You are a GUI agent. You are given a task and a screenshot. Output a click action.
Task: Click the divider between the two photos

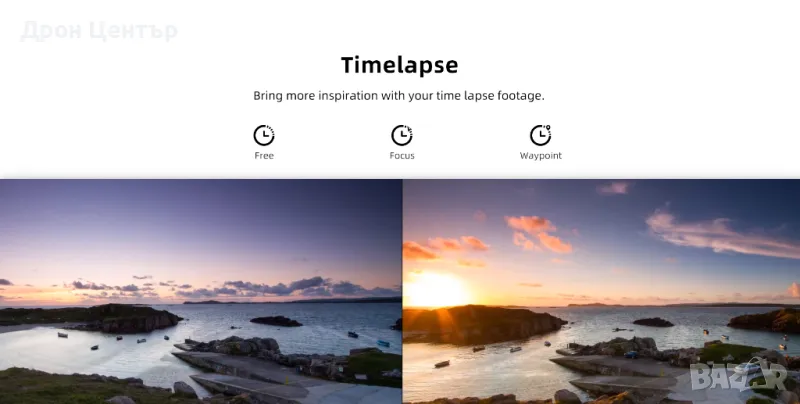click(403, 291)
